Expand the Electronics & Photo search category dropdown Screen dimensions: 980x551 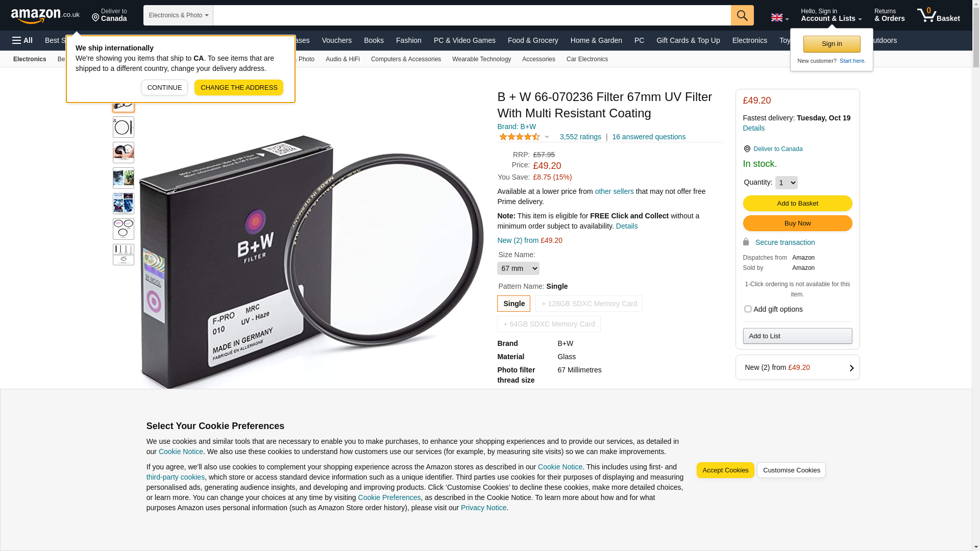pos(178,15)
